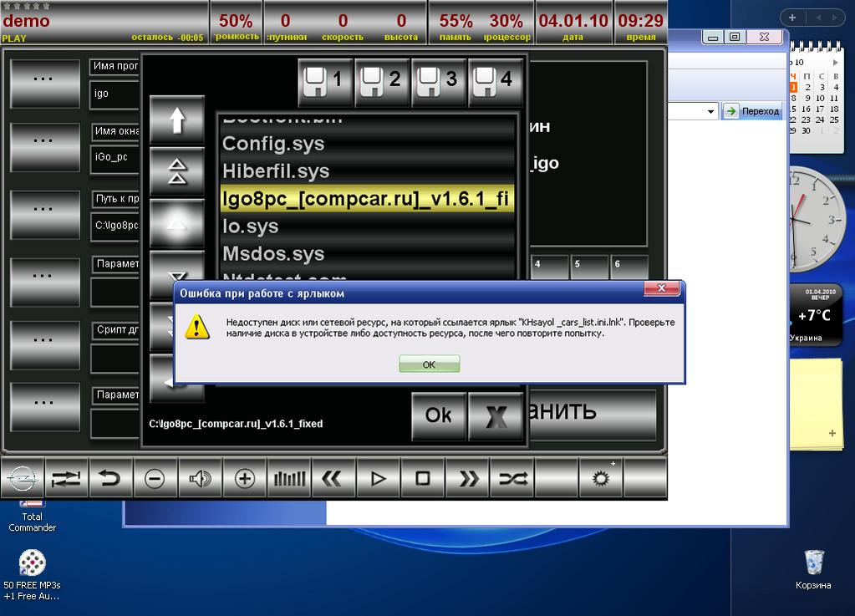Image resolution: width=855 pixels, height=616 pixels.
Task: Cancel file selection with the X button
Action: 496,416
